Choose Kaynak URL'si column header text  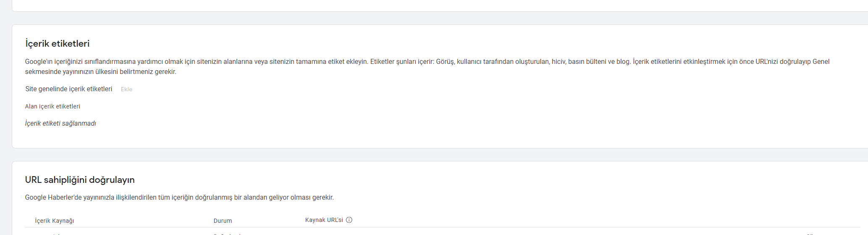point(324,220)
